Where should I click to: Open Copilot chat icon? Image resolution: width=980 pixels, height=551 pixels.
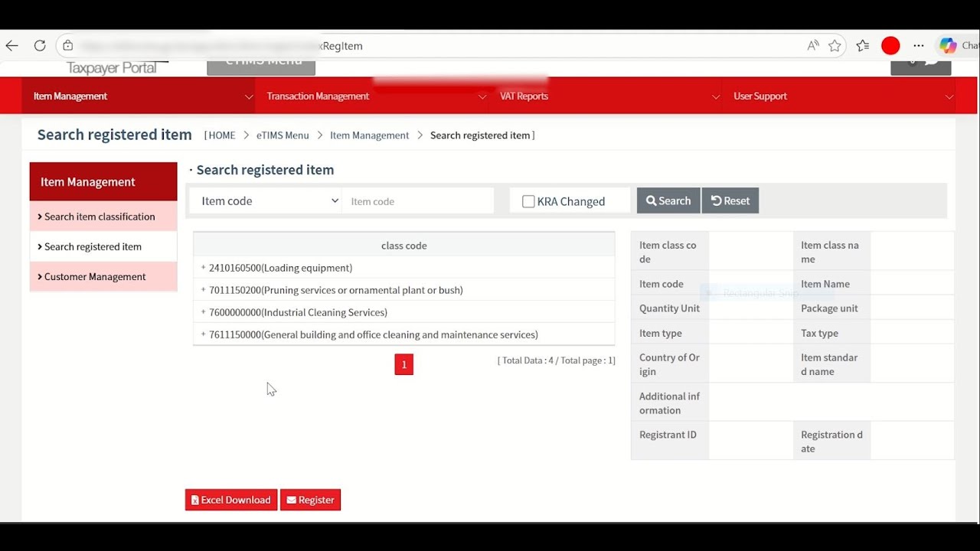(949, 46)
